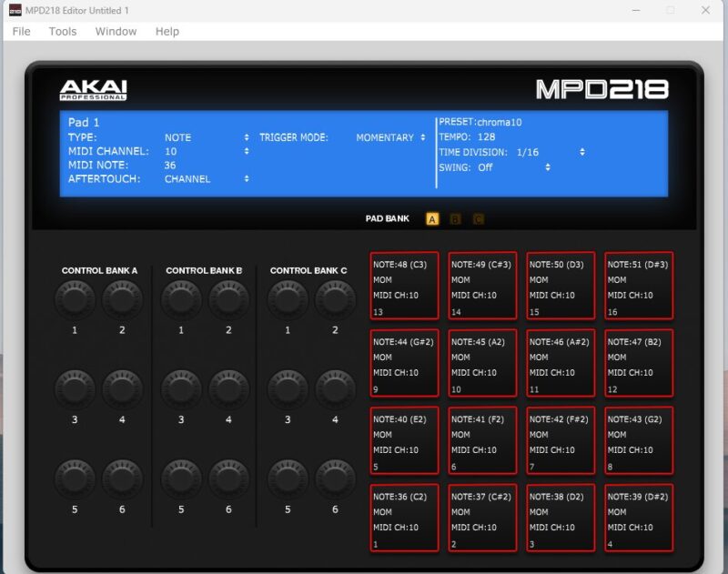Select pad 4 with NOTE:39 (D#2)

pos(639,518)
